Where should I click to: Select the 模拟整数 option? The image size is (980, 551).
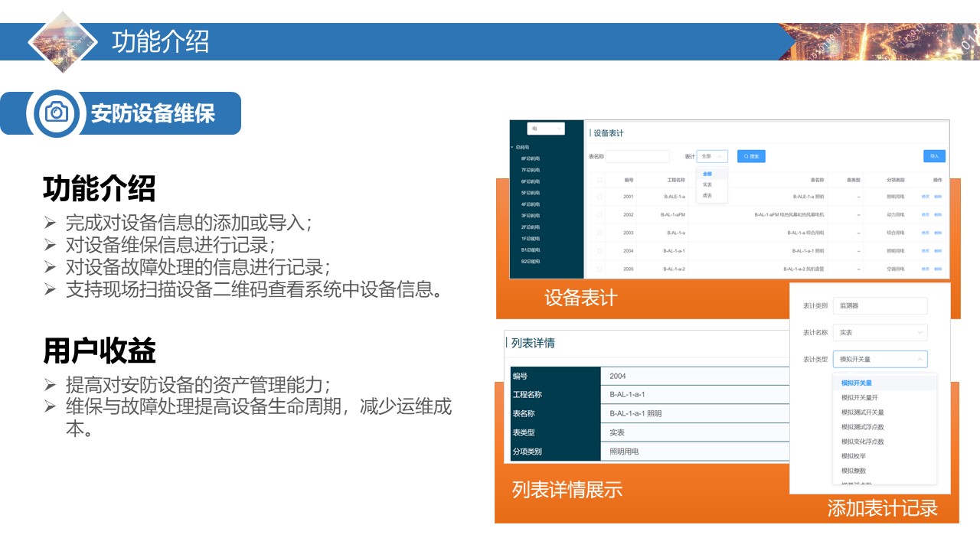coord(884,470)
